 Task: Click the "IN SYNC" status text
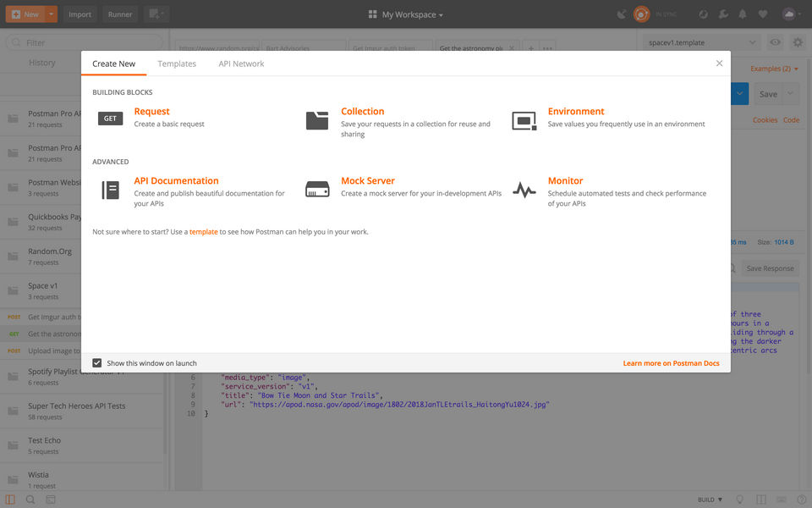coord(666,14)
